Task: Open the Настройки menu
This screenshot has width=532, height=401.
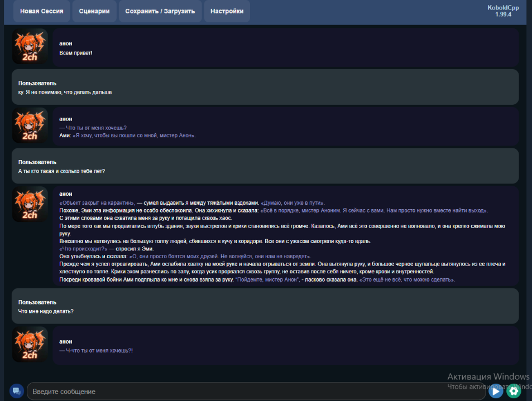Action: (227, 11)
